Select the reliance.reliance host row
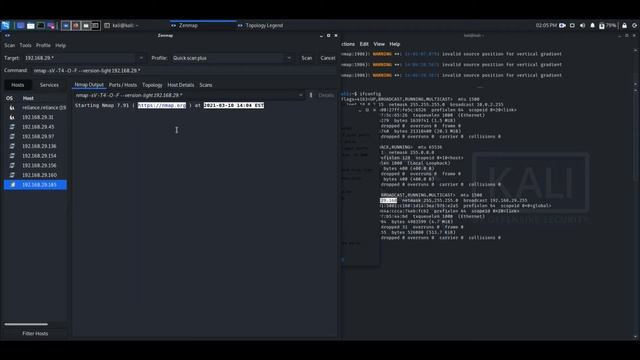Screen dimensions: 640x360 click(36, 108)
